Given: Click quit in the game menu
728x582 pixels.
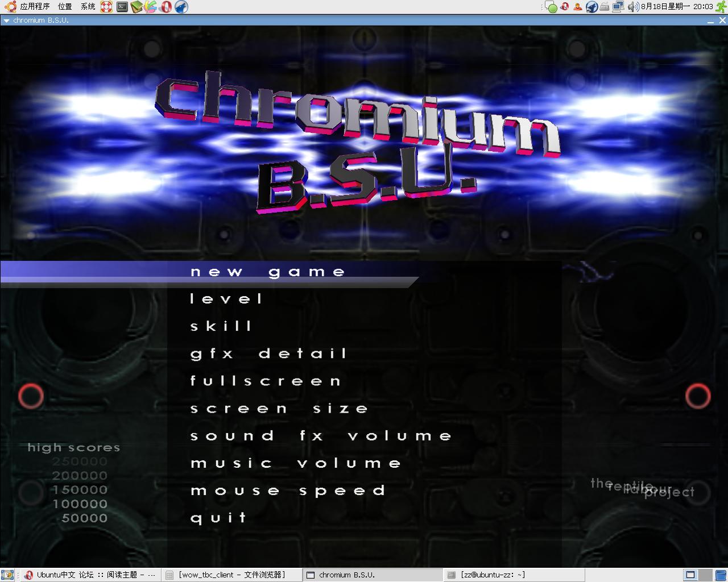Looking at the screenshot, I should coord(218,518).
